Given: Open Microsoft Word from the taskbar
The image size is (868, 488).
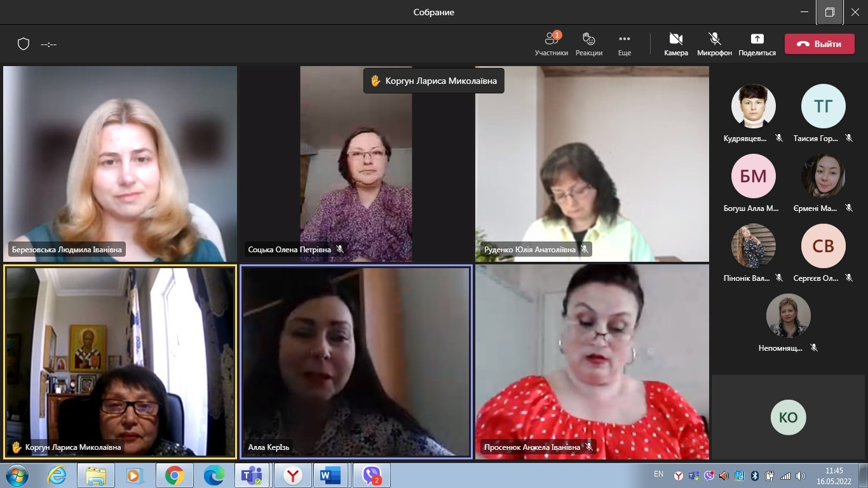Looking at the screenshot, I should (331, 475).
